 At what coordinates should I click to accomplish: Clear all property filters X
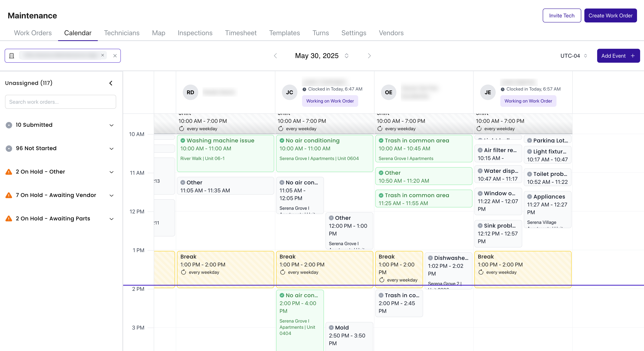[x=115, y=56]
